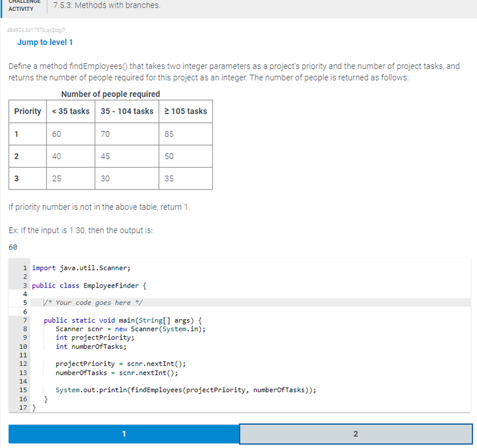Click the 'Ex: If the input is 1 30' sentence

pyautogui.click(x=81, y=231)
